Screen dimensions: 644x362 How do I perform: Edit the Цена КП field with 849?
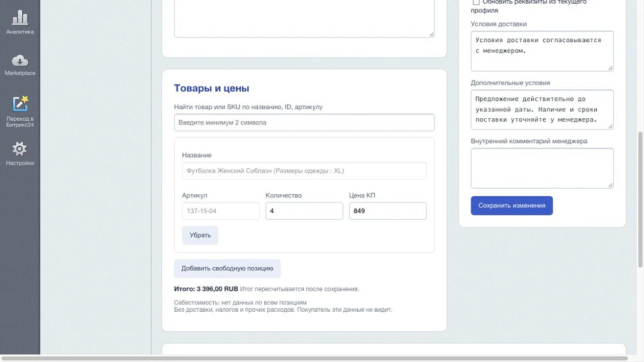(387, 211)
